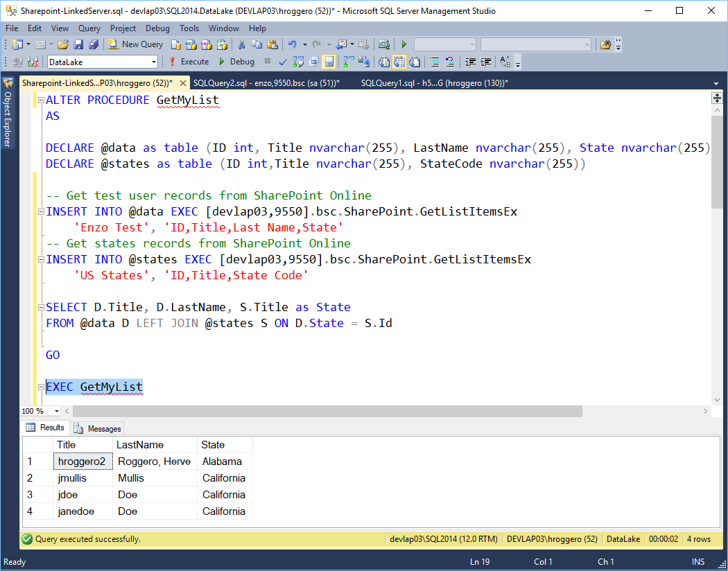
Task: Parse the query with the checkmark icon
Action: 282,62
